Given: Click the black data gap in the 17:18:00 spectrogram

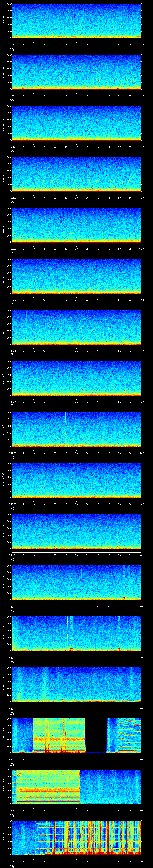Looking at the screenshot, I should (x=96, y=736).
